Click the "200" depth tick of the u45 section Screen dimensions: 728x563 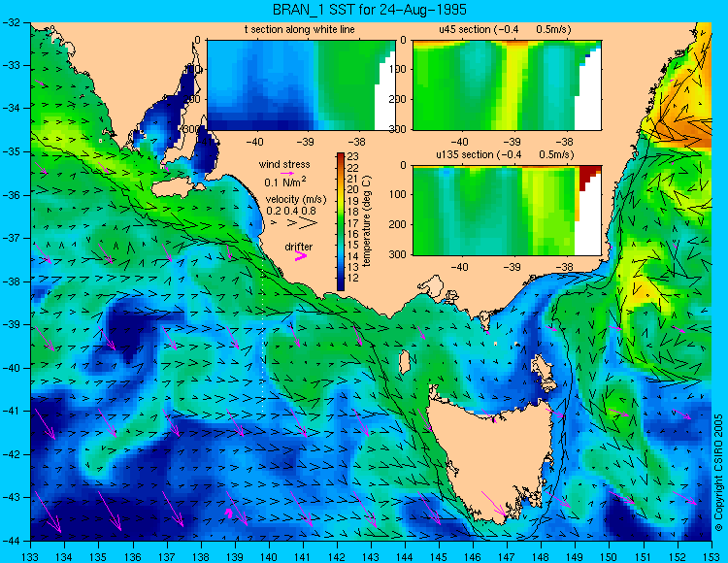[x=398, y=99]
